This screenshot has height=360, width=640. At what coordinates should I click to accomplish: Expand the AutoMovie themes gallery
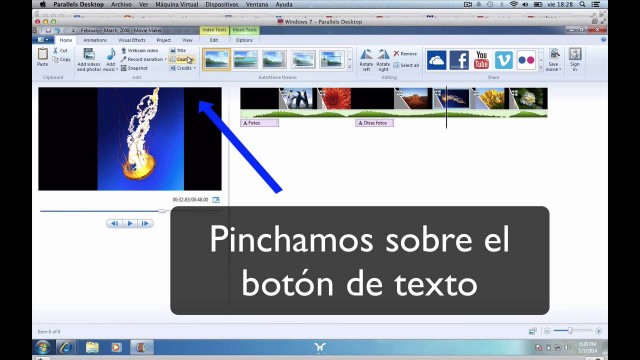pos(350,68)
